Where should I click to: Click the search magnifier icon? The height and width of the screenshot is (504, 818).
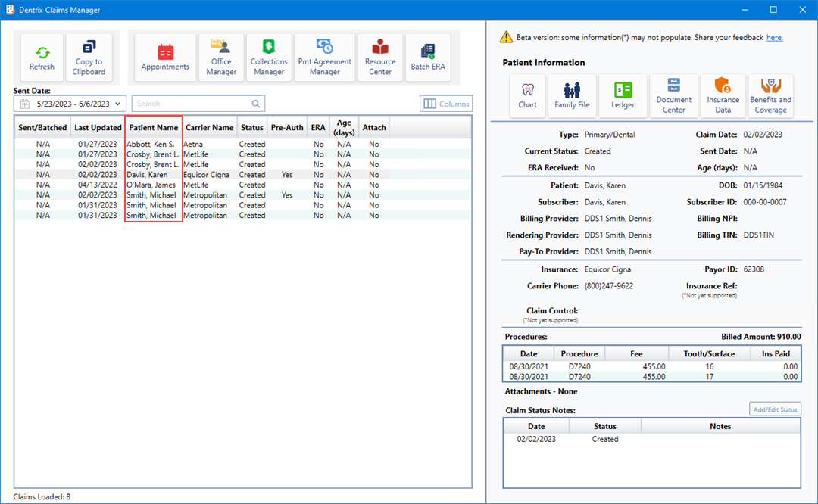(256, 104)
